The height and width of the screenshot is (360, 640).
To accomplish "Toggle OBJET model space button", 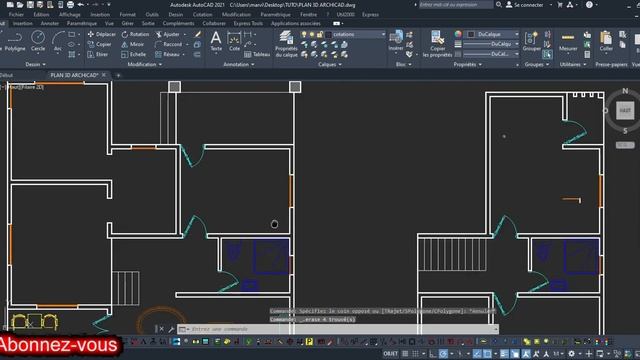I will click(390, 354).
